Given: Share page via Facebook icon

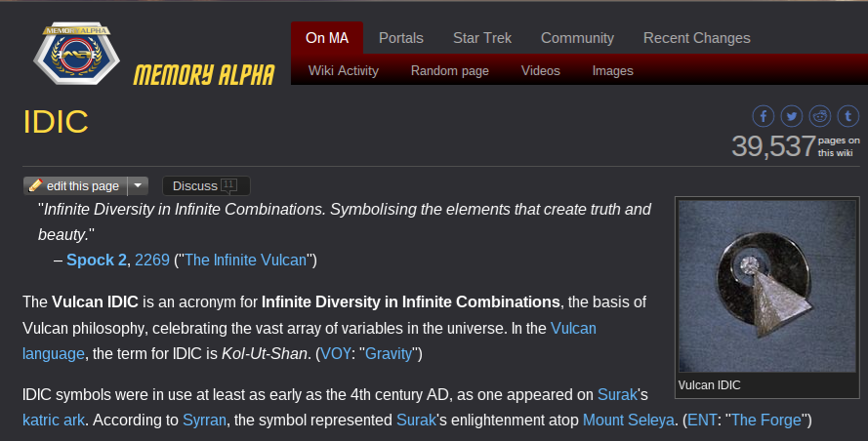Looking at the screenshot, I should click(x=763, y=116).
